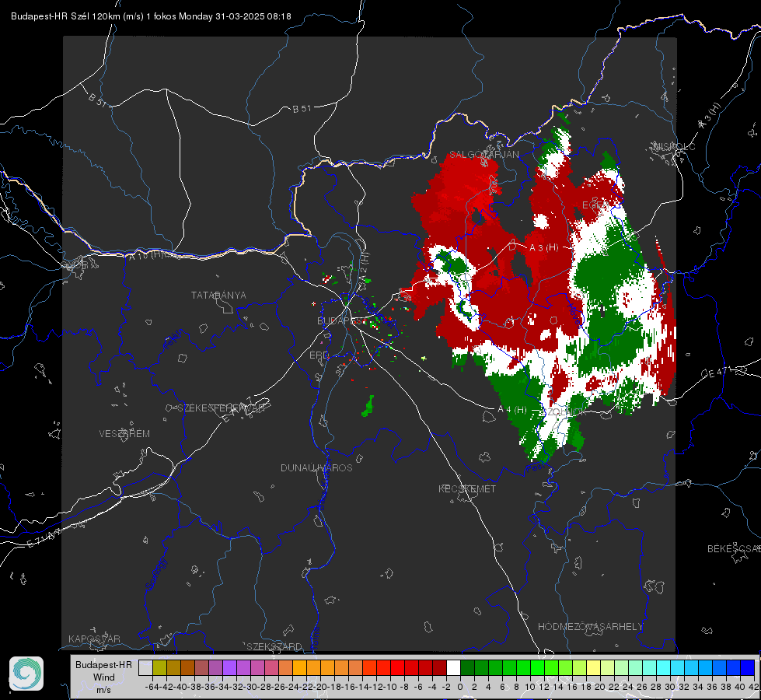
Task: Click the KAPOSVAR city label
Action: pos(94,639)
